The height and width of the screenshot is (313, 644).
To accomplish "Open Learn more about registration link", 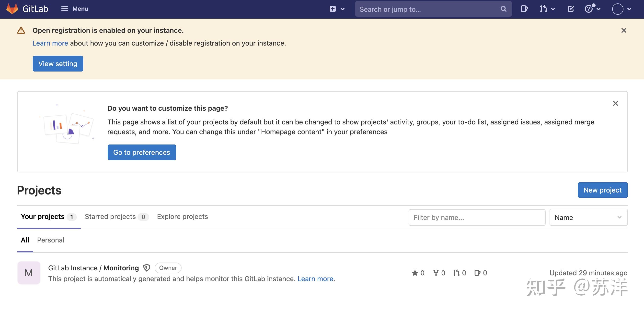I will pyautogui.click(x=50, y=43).
